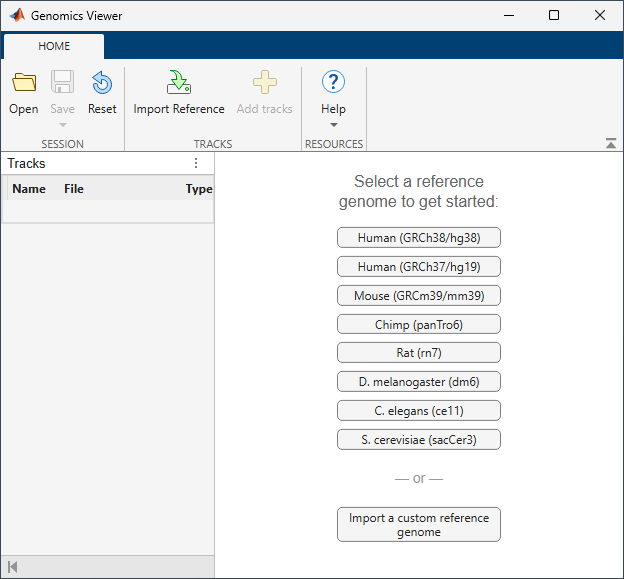Viewport: 624px width, 579px height.
Task: Click the MATLAB logo in title bar
Action: (x=17, y=16)
